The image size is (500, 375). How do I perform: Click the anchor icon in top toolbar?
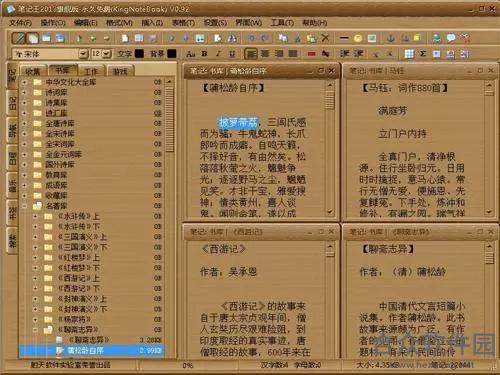[391, 38]
